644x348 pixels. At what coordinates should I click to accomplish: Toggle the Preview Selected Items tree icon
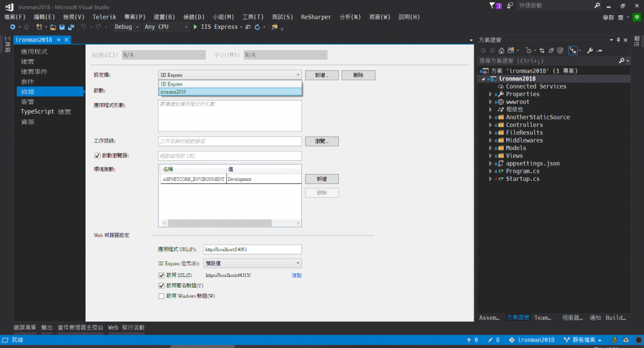tap(573, 50)
